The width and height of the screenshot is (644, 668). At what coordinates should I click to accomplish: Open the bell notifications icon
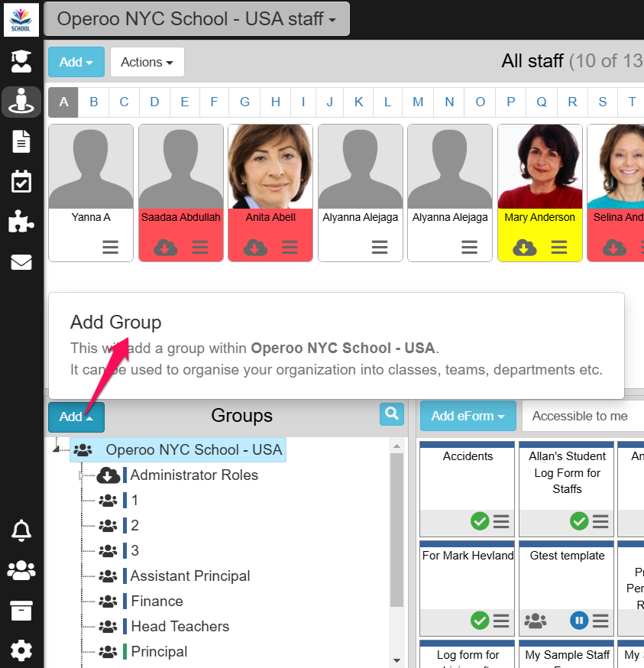[x=21, y=530]
